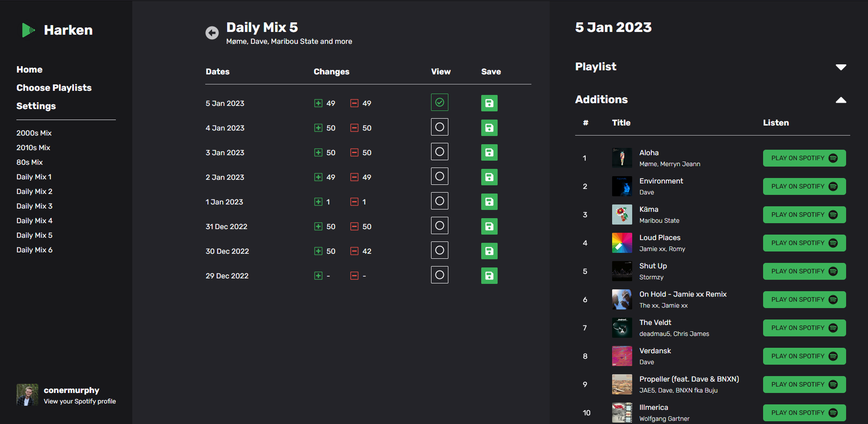Image resolution: width=868 pixels, height=424 pixels.
Task: Deselect the 5 Jan 2023 view radio
Action: [440, 102]
